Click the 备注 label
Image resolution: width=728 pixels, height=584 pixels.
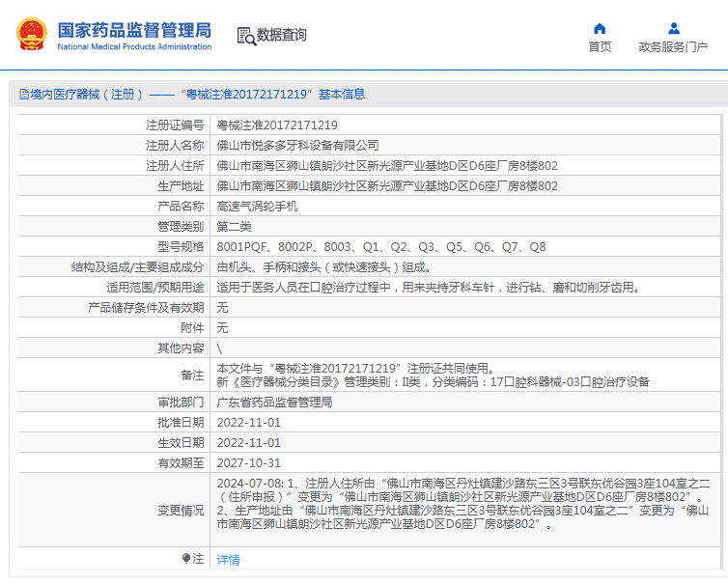click(192, 375)
